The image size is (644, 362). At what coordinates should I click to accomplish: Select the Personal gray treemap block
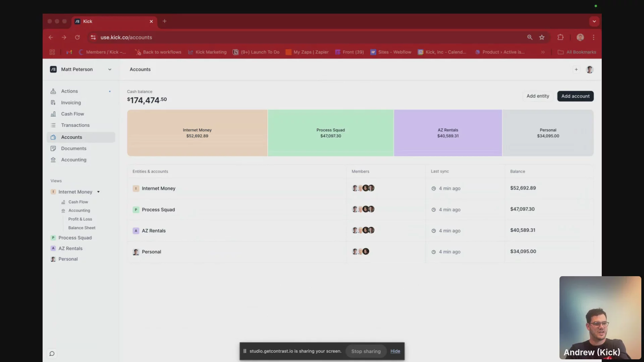[548, 133]
